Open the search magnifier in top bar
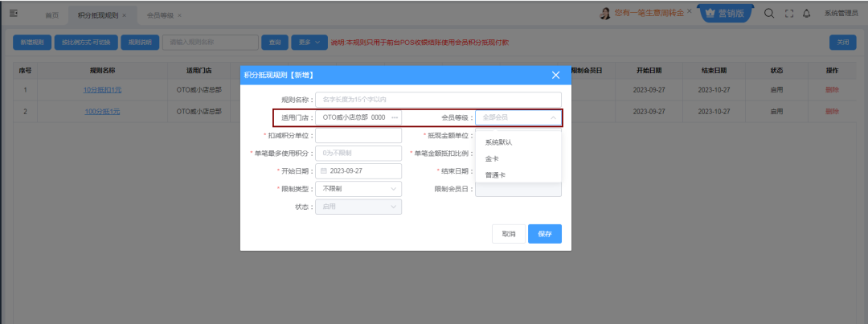The image size is (868, 324). point(768,14)
